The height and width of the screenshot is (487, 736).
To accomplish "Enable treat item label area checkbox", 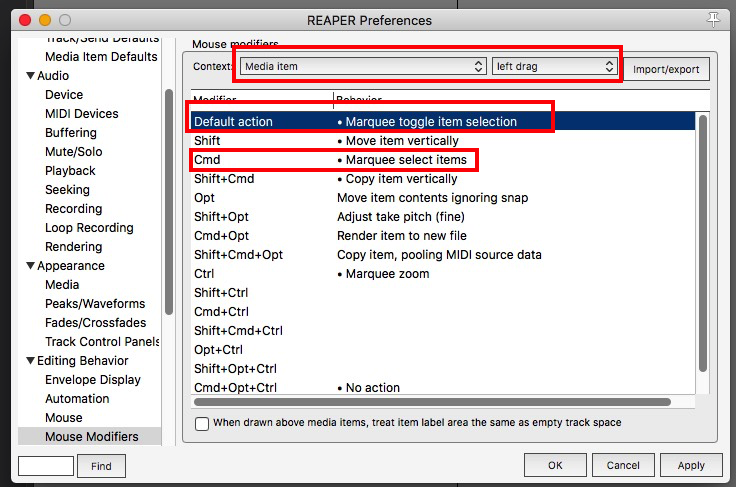I will point(202,423).
